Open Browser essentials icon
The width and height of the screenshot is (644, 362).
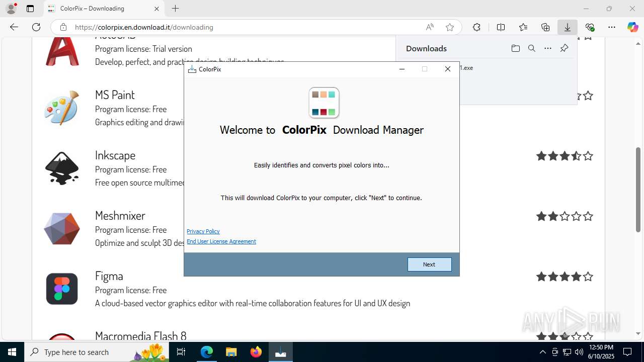tap(590, 27)
